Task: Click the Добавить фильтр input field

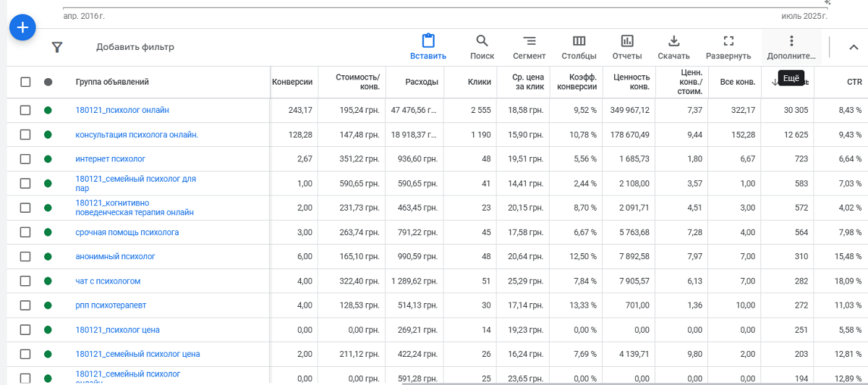Action: [135, 47]
